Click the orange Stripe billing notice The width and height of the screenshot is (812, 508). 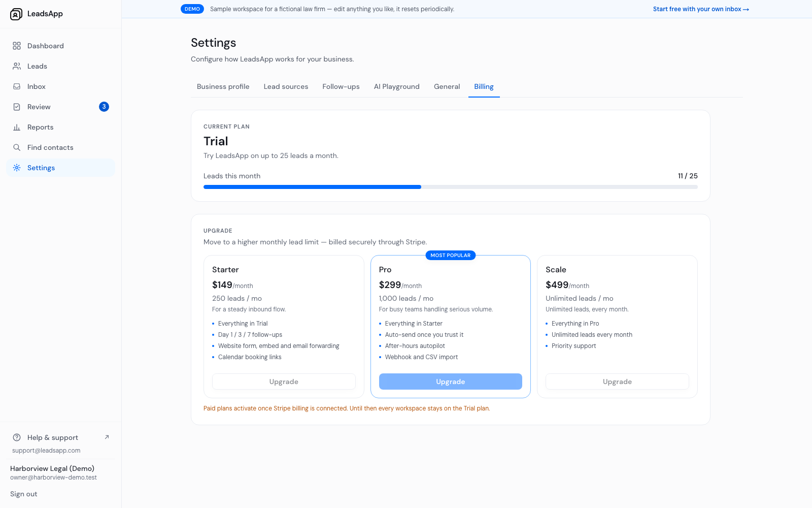347,408
